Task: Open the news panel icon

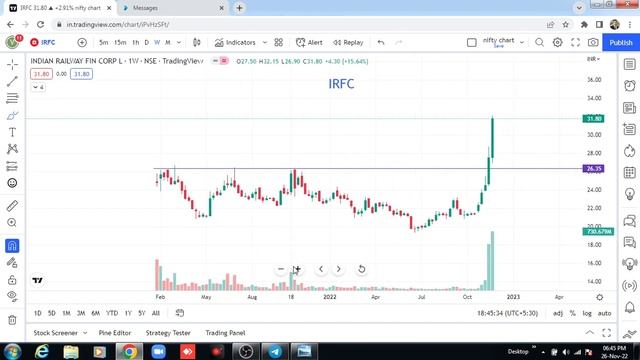Action: [629, 108]
